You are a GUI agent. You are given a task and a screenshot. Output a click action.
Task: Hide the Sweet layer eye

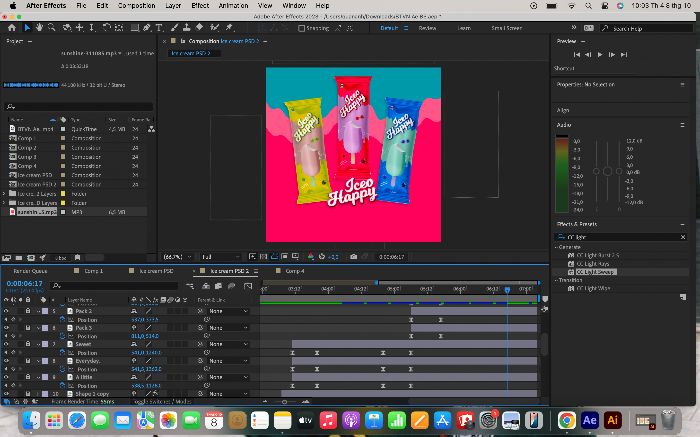(6, 344)
